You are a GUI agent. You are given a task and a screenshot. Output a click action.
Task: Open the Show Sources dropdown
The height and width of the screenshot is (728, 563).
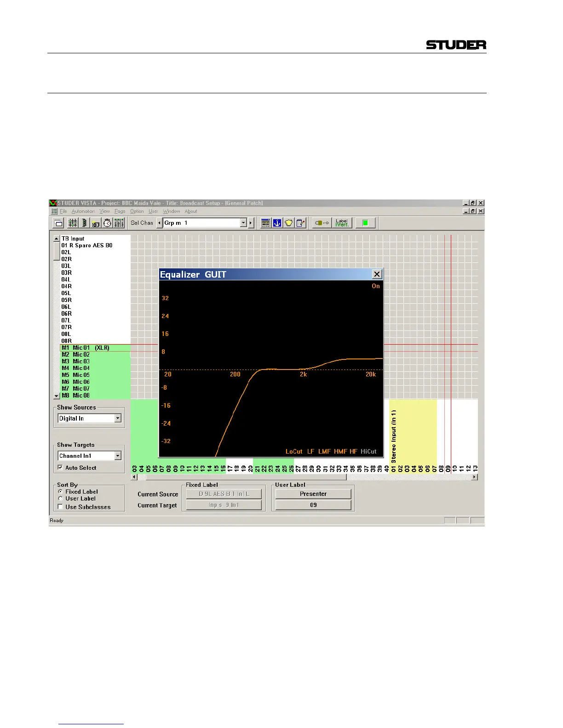pyautogui.click(x=118, y=418)
